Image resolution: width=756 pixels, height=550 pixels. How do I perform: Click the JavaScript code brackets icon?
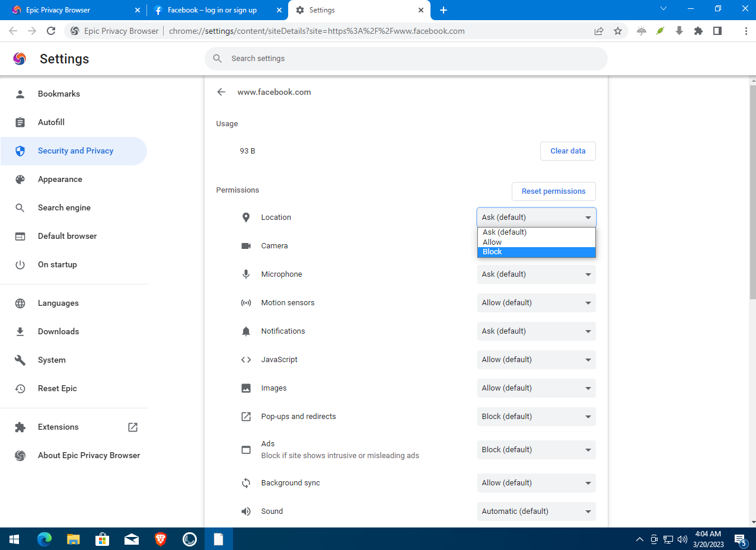[246, 360]
